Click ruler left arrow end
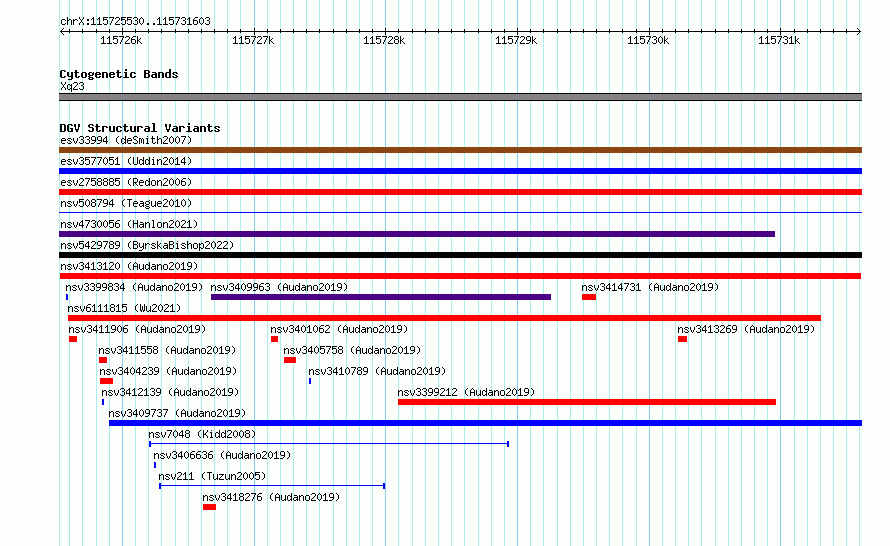 click(x=62, y=31)
